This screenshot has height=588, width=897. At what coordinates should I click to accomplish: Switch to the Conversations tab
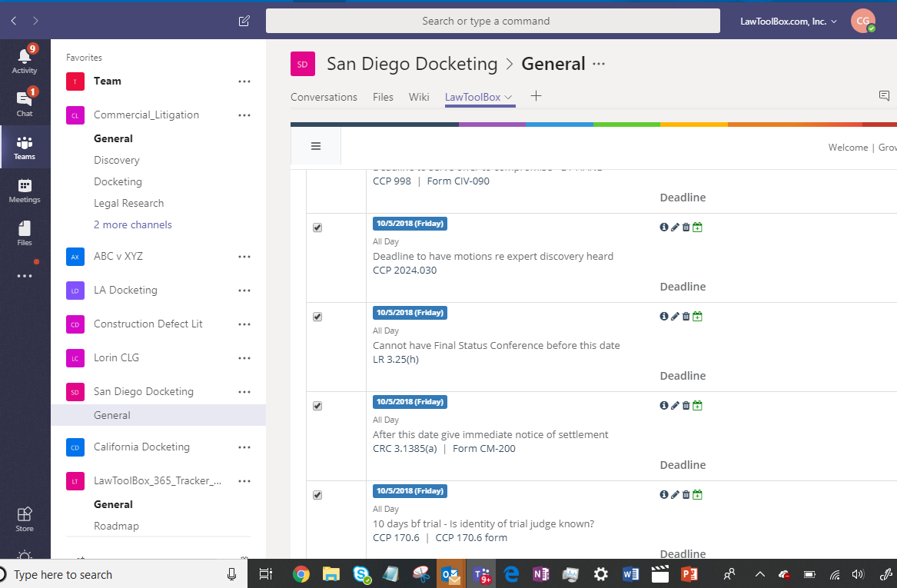324,97
